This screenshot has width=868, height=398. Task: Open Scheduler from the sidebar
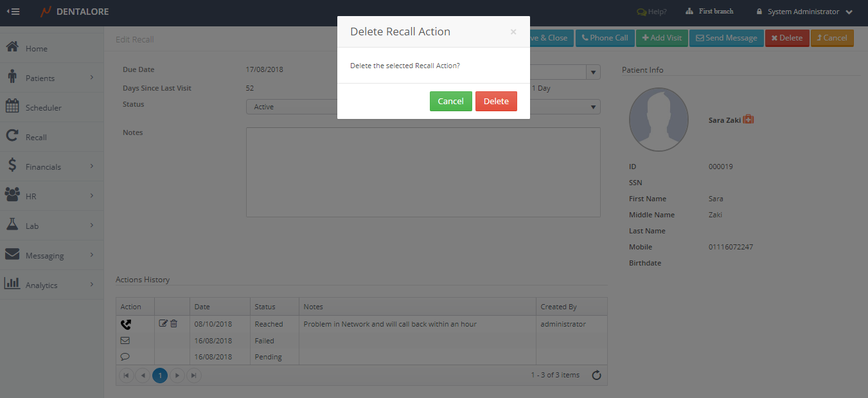coord(43,108)
